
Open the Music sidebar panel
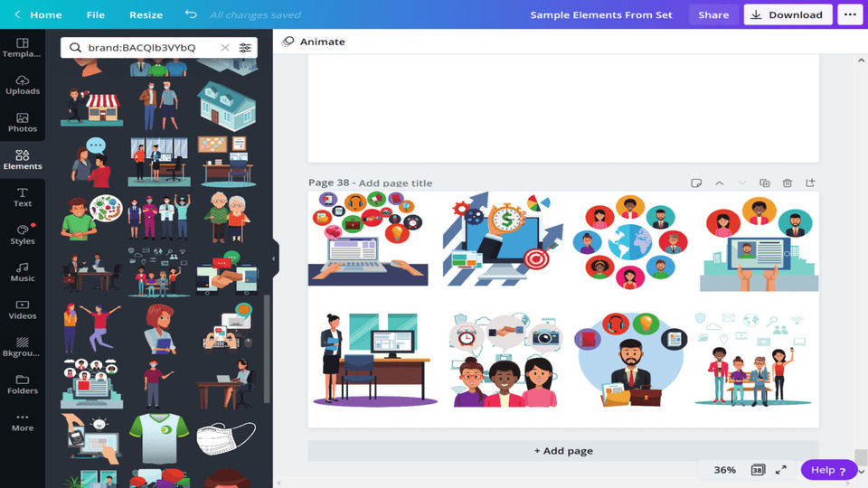coord(22,272)
